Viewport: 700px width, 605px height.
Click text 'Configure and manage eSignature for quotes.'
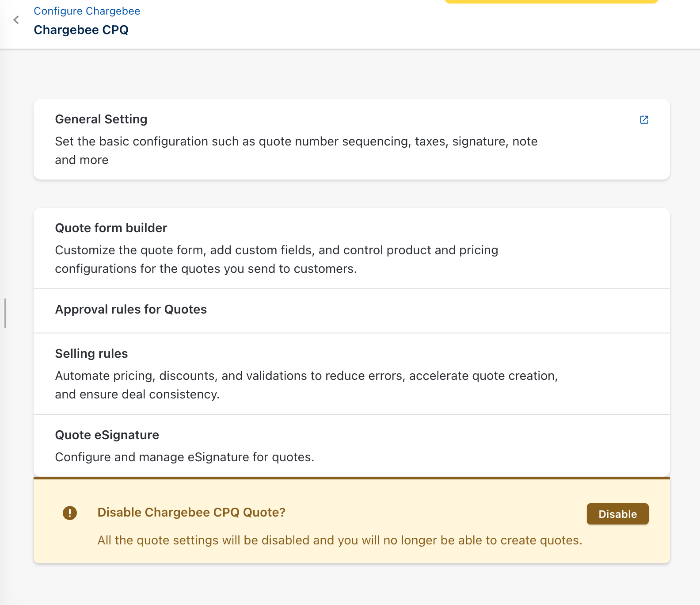click(x=185, y=457)
